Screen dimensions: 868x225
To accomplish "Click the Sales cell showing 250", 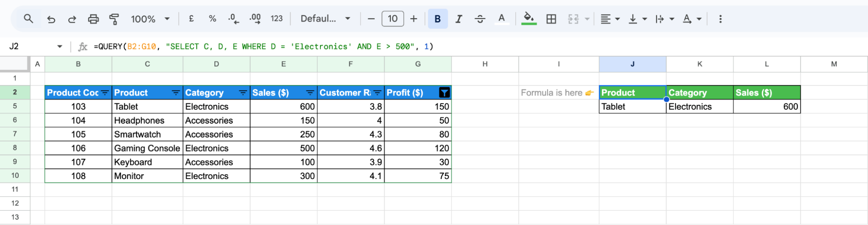I will tap(284, 134).
